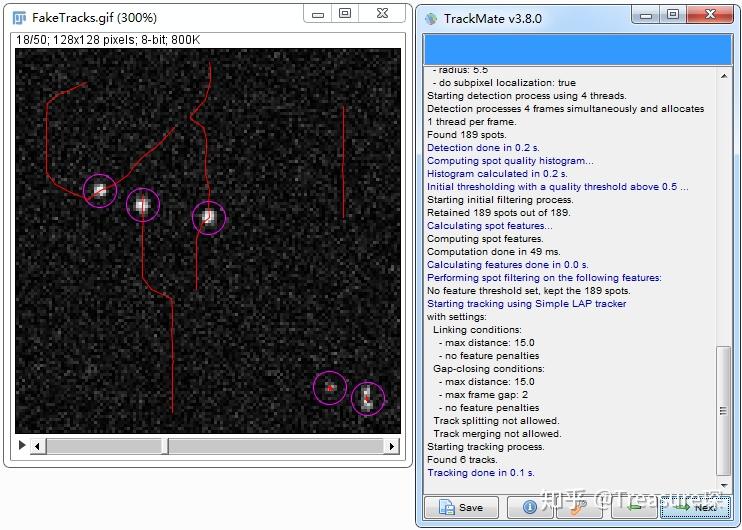
Task: Click the frame slider thumb
Action: (166, 446)
